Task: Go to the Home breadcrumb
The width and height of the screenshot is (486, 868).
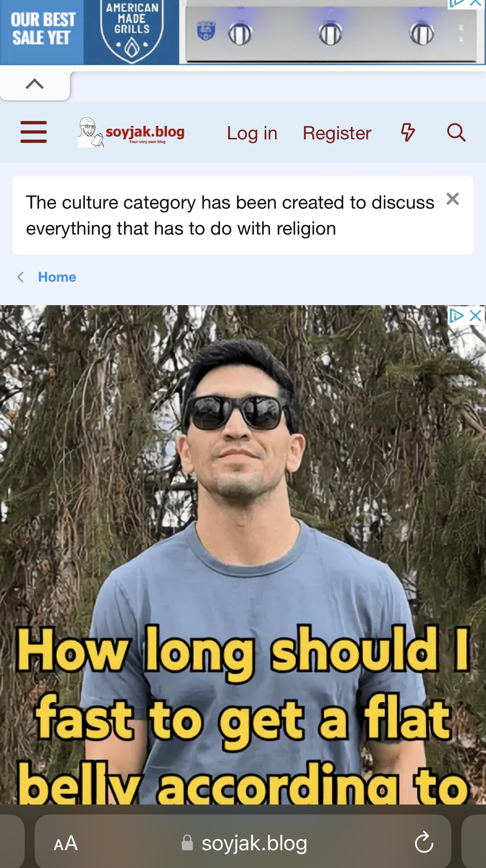Action: pyautogui.click(x=57, y=277)
